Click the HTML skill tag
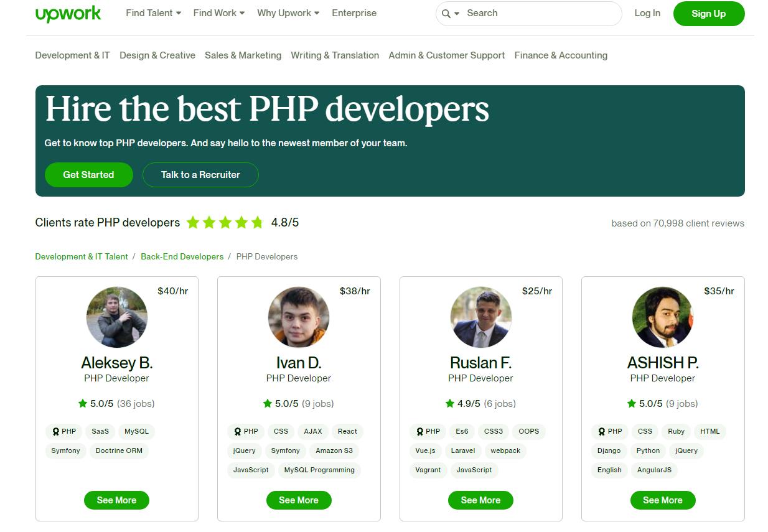 pyautogui.click(x=710, y=431)
